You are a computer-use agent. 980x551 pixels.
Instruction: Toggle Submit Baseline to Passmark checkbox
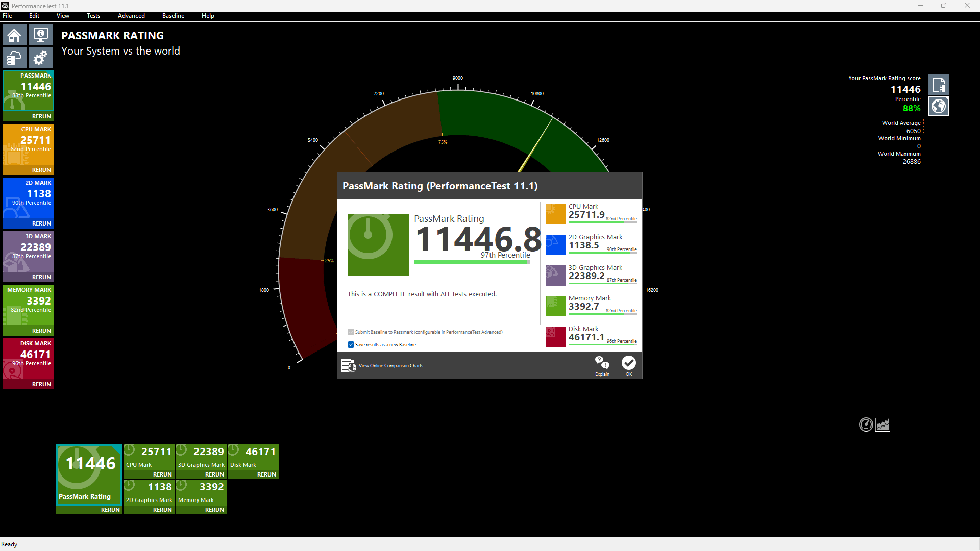(351, 332)
